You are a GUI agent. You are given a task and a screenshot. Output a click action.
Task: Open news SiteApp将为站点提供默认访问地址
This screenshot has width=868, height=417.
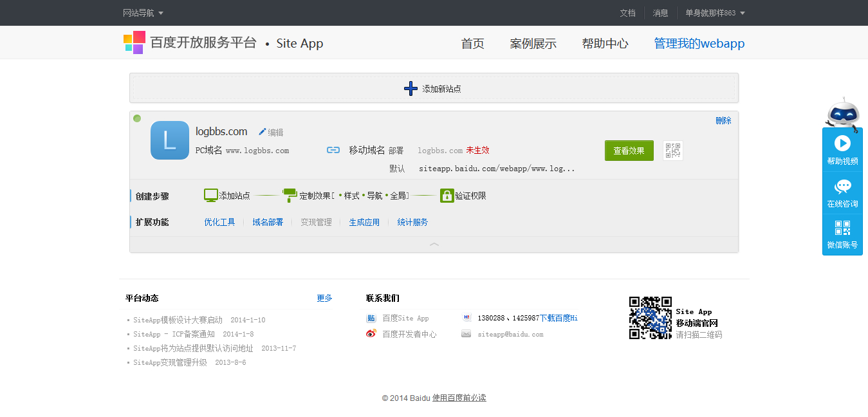tap(193, 348)
